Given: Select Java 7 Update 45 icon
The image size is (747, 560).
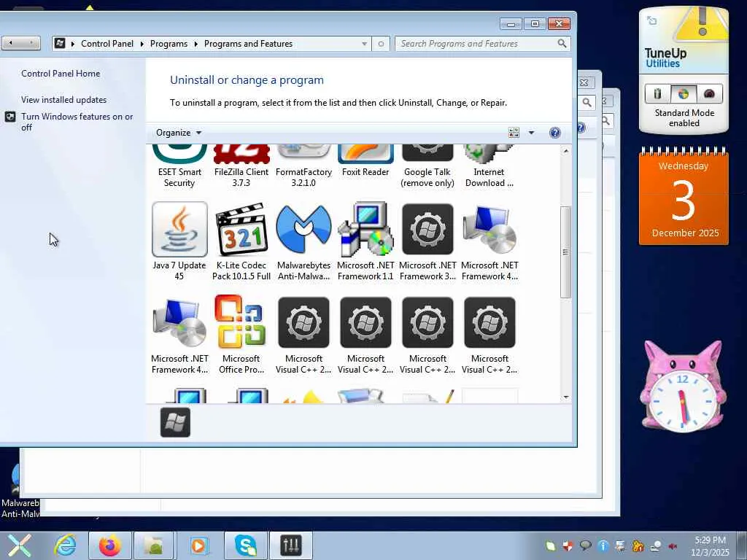Looking at the screenshot, I should pyautogui.click(x=179, y=229).
